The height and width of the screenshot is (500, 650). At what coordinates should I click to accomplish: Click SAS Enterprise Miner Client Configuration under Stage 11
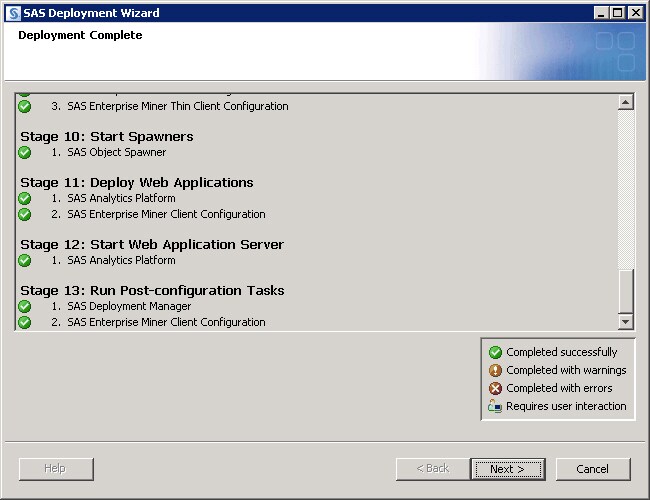click(x=166, y=215)
